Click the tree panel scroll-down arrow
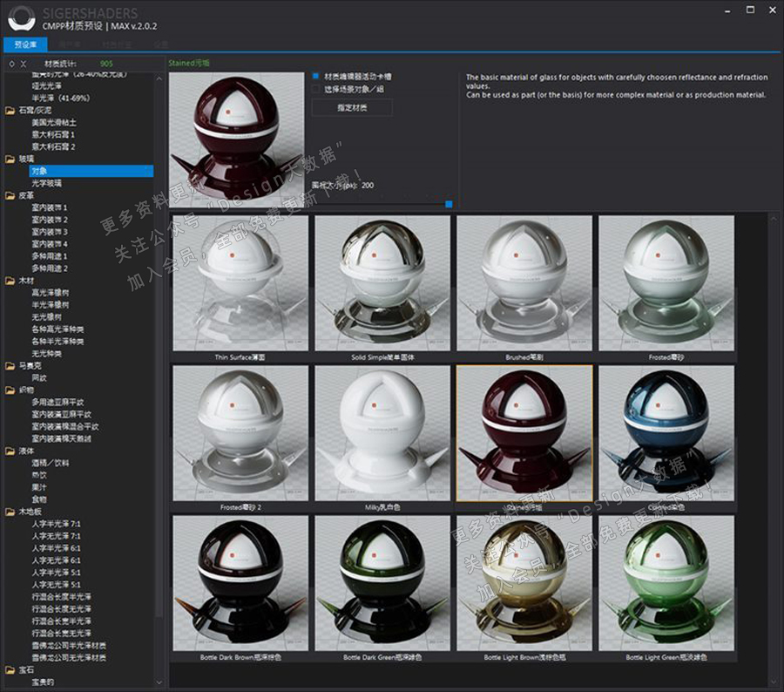This screenshot has width=784, height=692. coord(159,682)
